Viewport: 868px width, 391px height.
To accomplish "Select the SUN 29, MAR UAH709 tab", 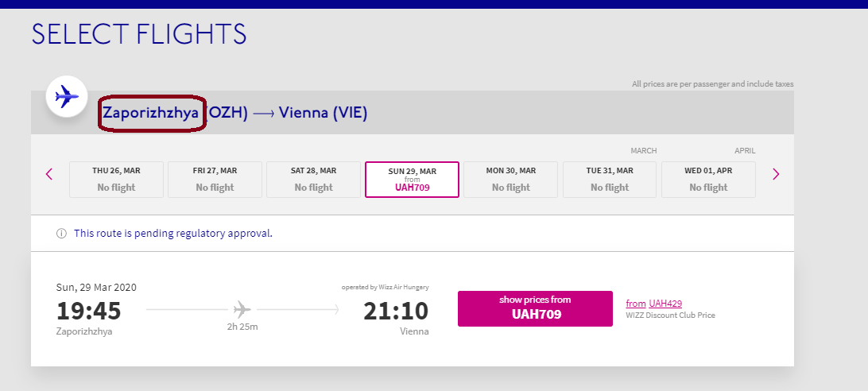I will [412, 180].
